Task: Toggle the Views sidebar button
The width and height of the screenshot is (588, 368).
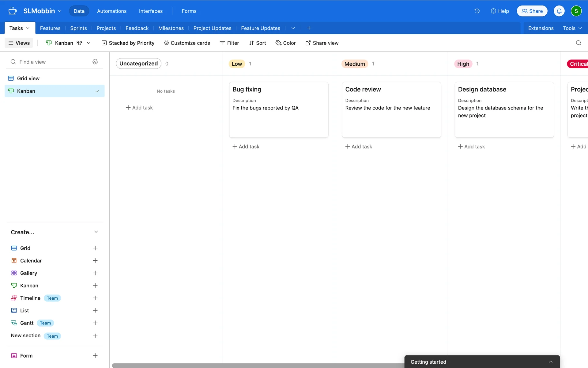Action: (x=19, y=43)
